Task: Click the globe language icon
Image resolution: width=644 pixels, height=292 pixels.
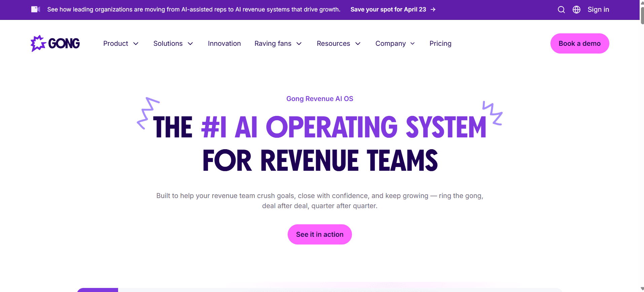Action: [x=576, y=9]
